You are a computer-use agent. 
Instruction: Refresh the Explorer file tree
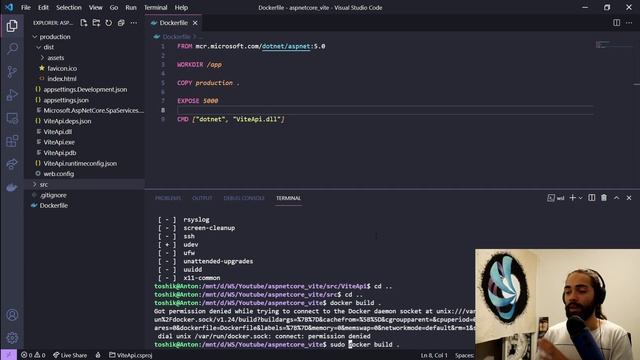(109, 23)
